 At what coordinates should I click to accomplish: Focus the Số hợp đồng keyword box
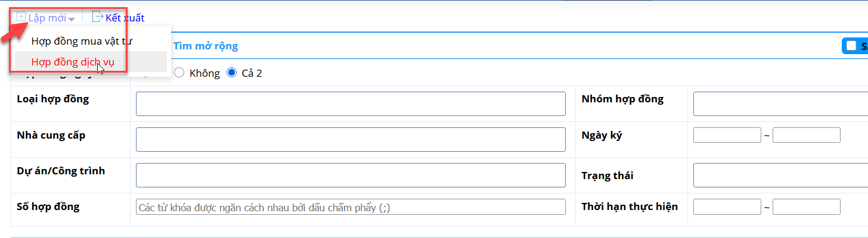pos(351,207)
